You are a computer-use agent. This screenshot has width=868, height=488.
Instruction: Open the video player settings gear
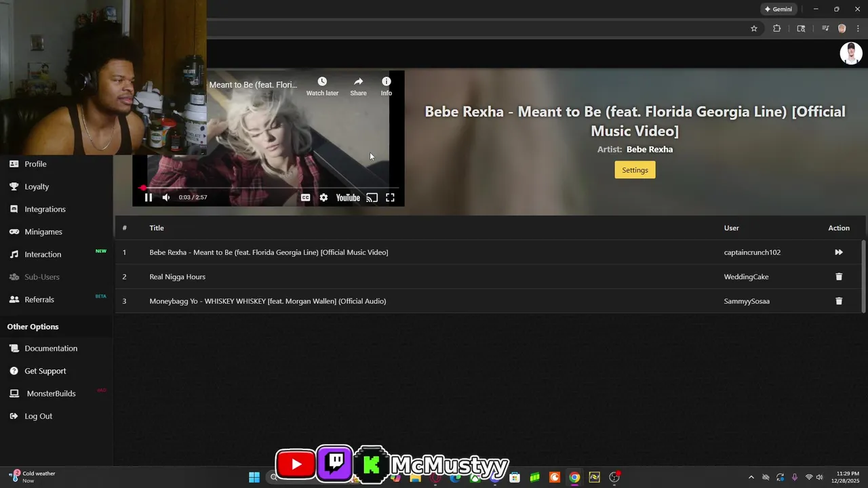coord(323,197)
